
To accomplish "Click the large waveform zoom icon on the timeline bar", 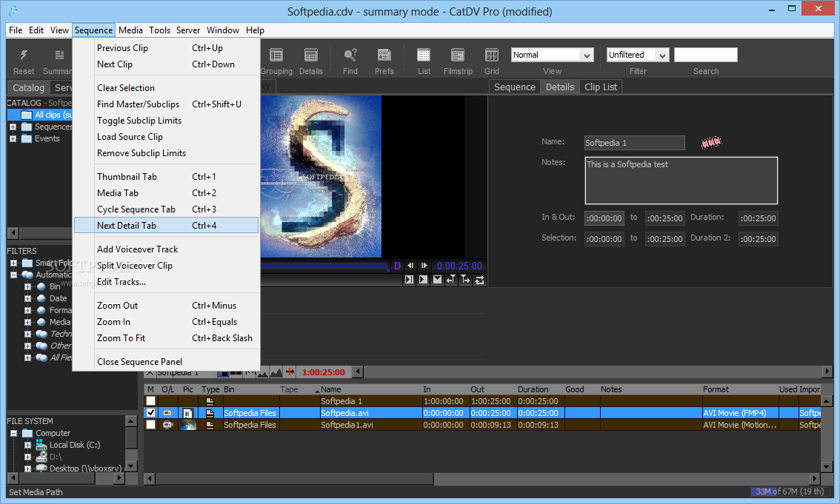I will coord(276,372).
